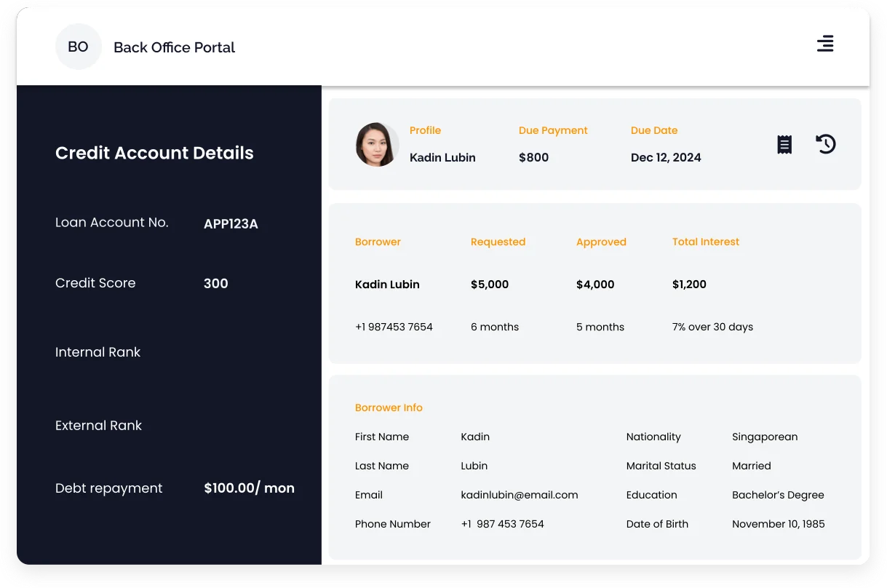This screenshot has width=887, height=588.
Task: Click the Profile header label
Action: coord(426,130)
